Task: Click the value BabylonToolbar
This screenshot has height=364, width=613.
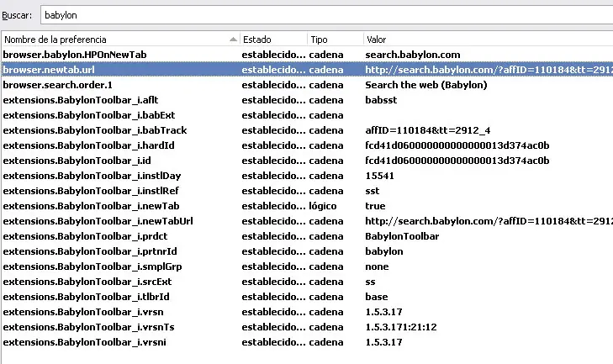Action: [402, 236]
